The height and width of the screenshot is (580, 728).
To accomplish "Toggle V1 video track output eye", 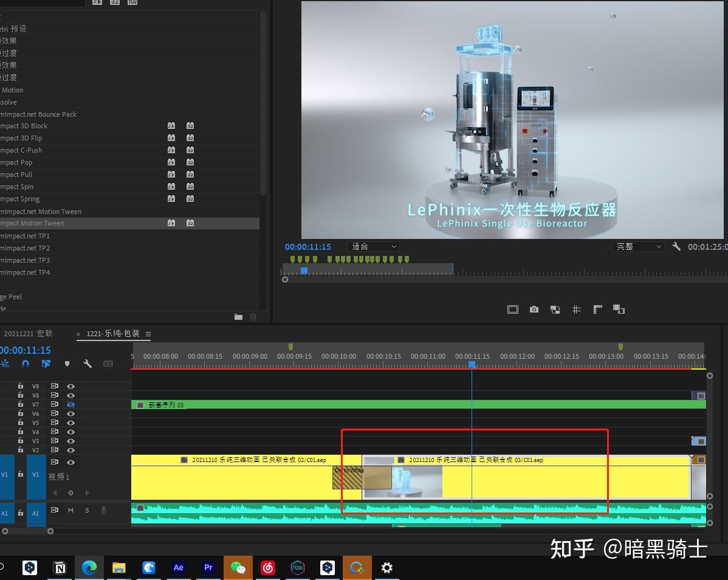I will [x=70, y=462].
